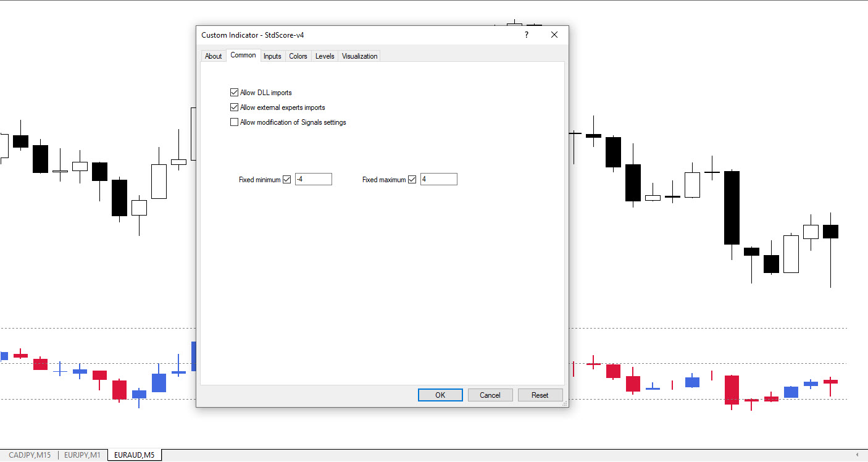Screen dimensions: 868x462
Task: Click the Fixed maximum value field
Action: [439, 179]
